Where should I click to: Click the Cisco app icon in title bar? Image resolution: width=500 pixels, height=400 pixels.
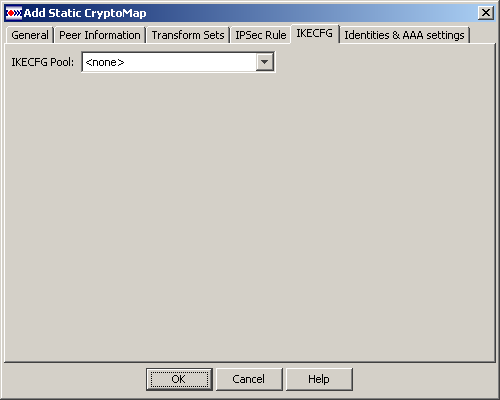coord(14,13)
